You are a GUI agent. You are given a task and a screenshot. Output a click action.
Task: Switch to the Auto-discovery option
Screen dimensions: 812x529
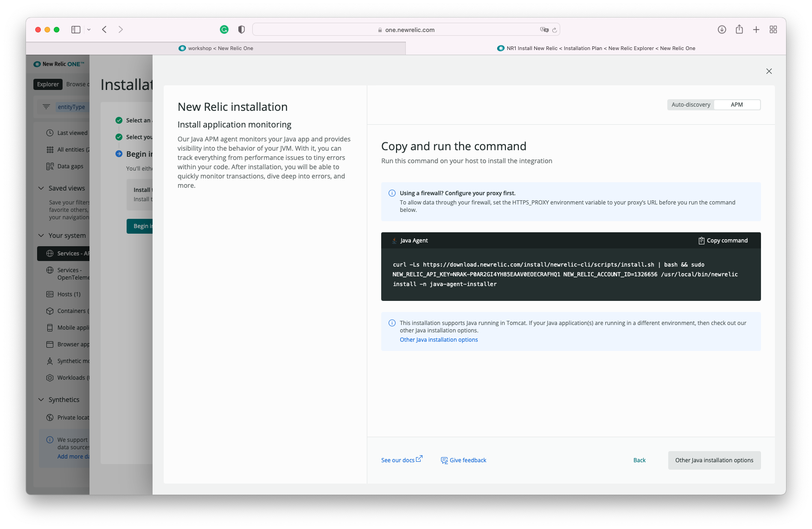(x=691, y=105)
